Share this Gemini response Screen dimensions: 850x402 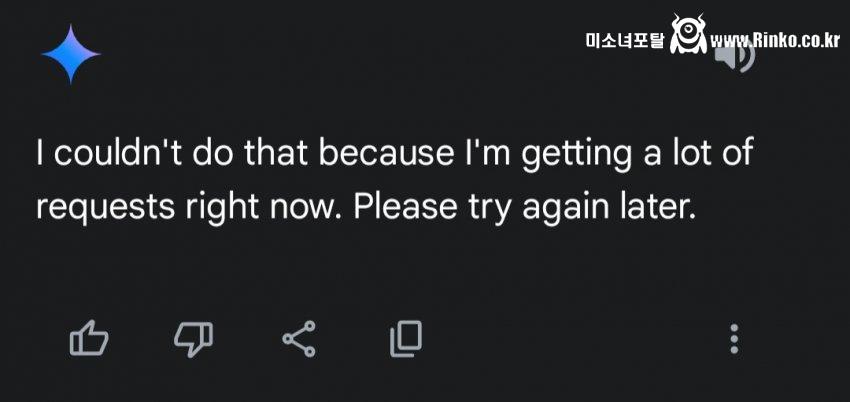(x=299, y=339)
